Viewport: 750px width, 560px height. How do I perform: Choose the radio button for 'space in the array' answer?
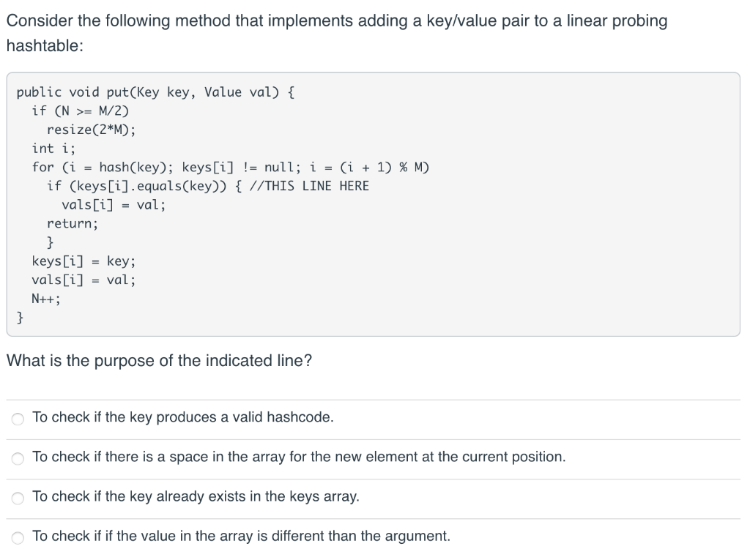pyautogui.click(x=18, y=459)
